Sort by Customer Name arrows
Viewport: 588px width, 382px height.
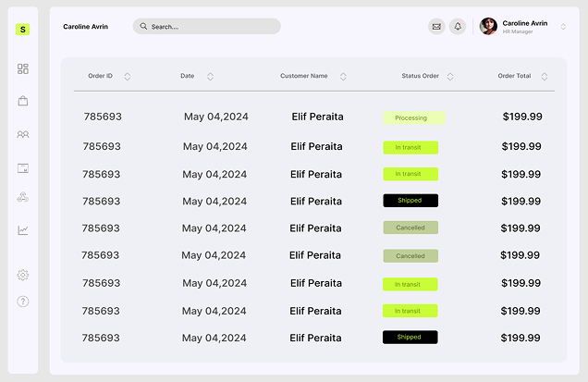click(x=343, y=76)
